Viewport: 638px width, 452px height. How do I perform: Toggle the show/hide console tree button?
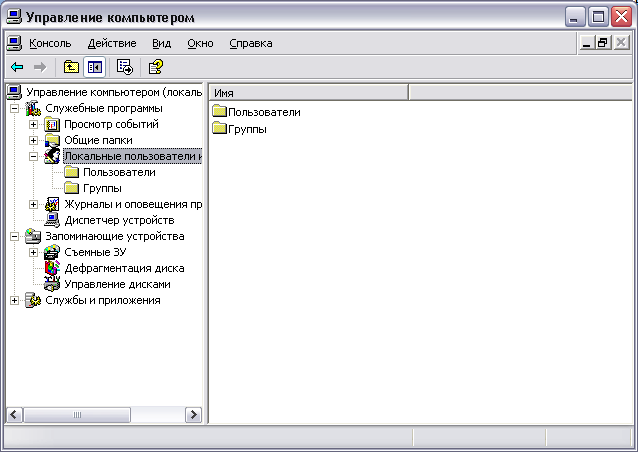(94, 67)
